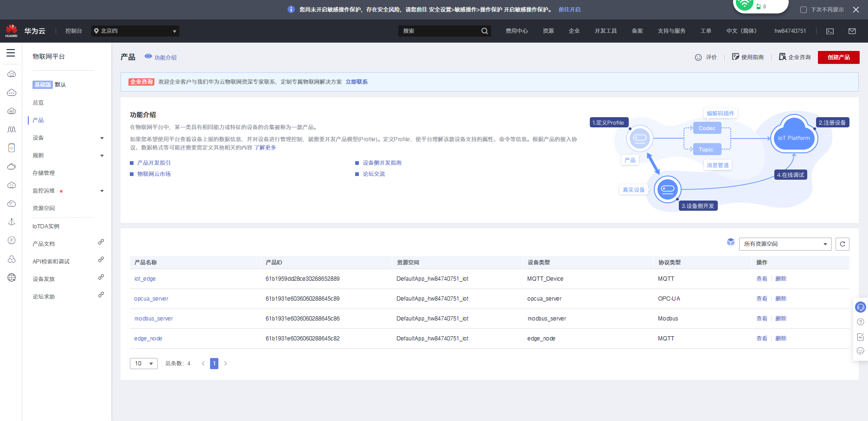Open 使用指南 usage guide
Viewport: 868px width, 421px height.
(747, 57)
